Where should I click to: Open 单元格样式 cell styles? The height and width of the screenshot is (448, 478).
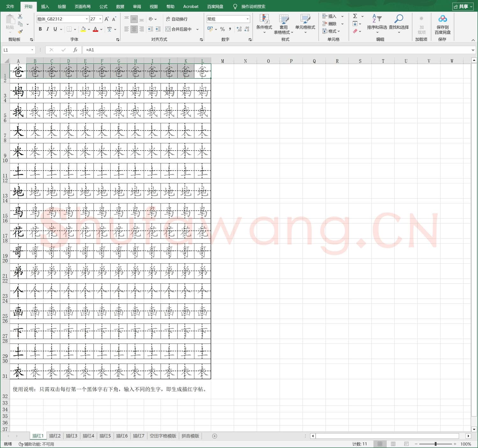tap(305, 24)
